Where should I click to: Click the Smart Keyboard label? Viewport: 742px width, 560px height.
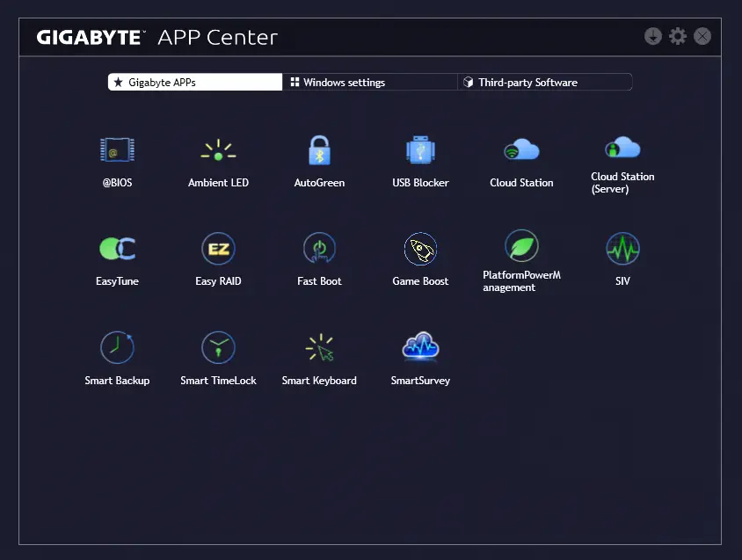coord(319,381)
